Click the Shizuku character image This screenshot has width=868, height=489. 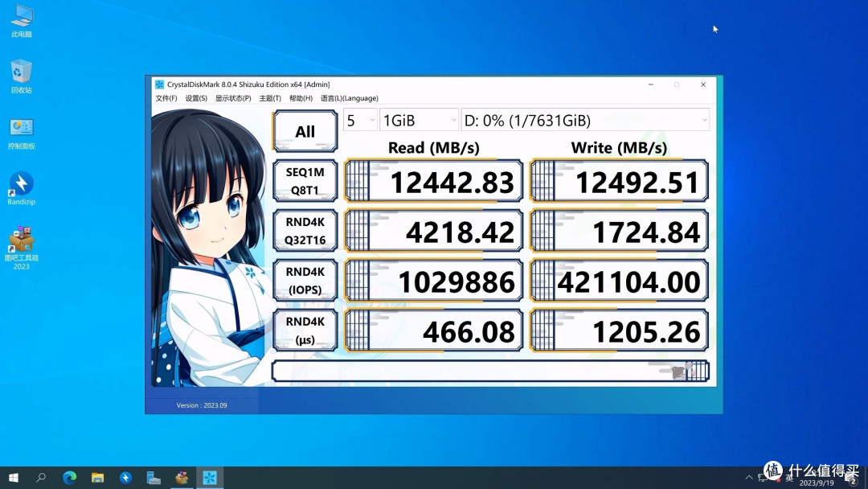[211, 247]
